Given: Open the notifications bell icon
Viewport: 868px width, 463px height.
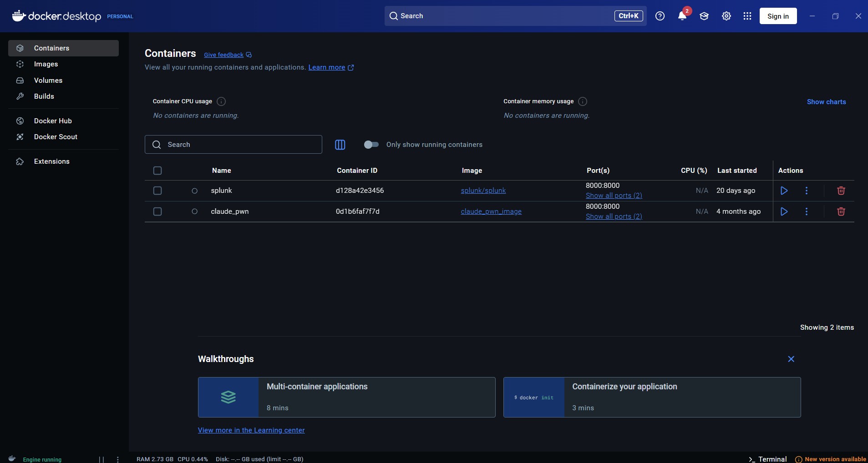Looking at the screenshot, I should pos(682,16).
